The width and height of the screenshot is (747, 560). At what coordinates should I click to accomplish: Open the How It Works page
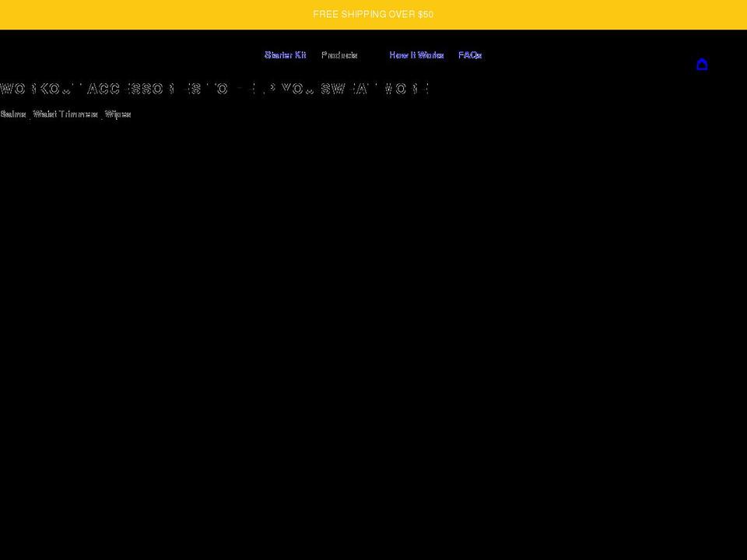[417, 55]
